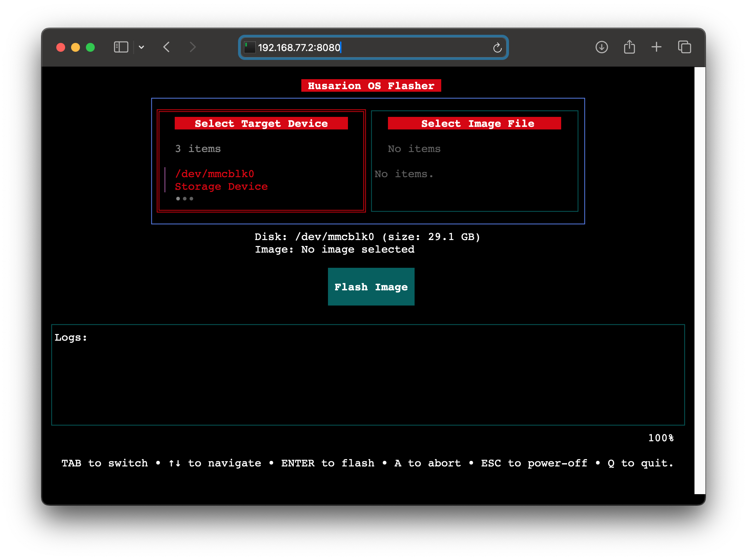Click the Husarion OS Flasher title
The width and height of the screenshot is (747, 560).
[x=371, y=85]
